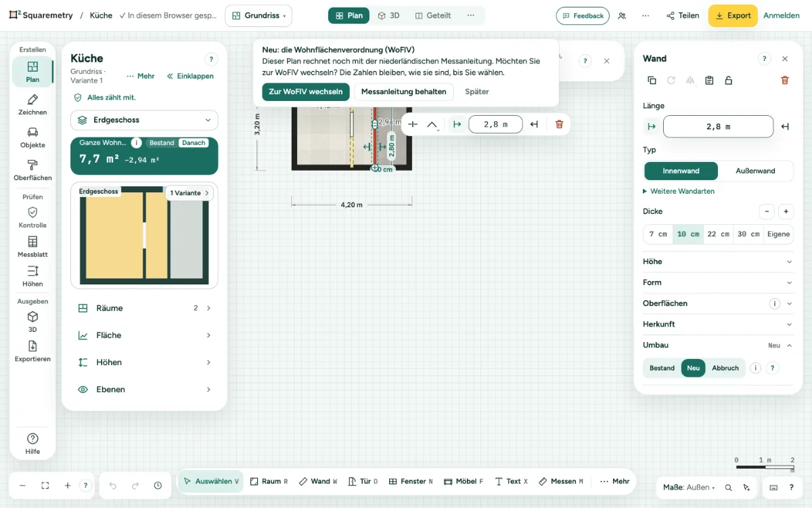Open the Kontrolle check in the sidebar

click(x=32, y=217)
